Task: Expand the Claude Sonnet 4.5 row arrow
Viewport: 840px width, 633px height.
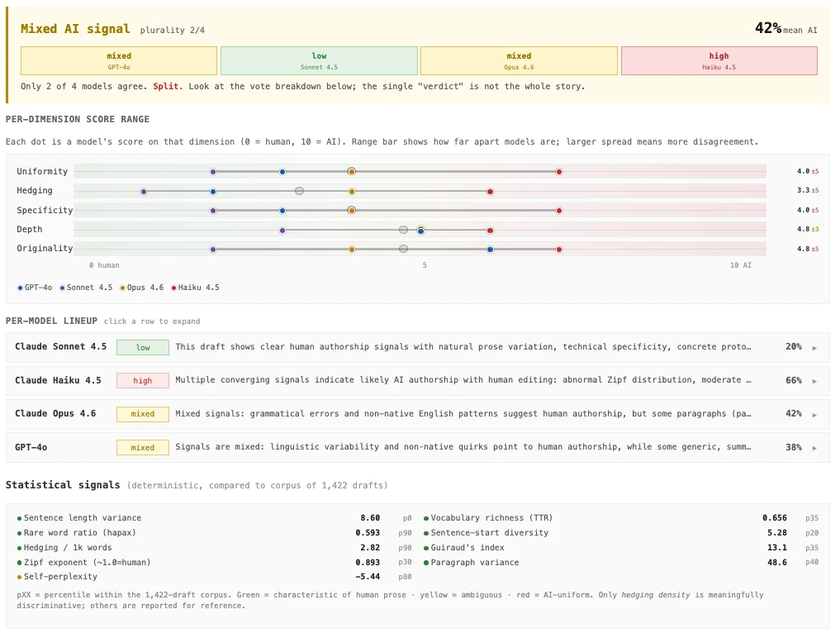Action: point(814,348)
